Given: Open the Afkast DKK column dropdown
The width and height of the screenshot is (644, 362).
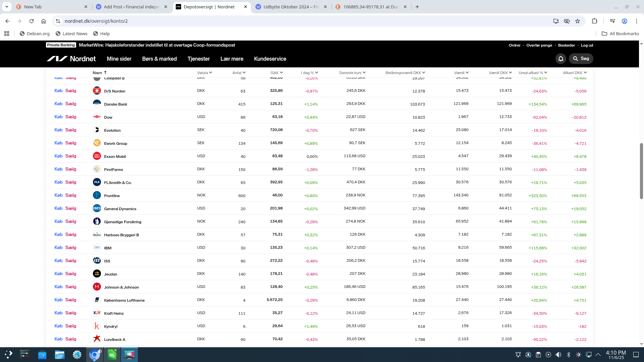Looking at the screenshot, I should pyautogui.click(x=575, y=73).
